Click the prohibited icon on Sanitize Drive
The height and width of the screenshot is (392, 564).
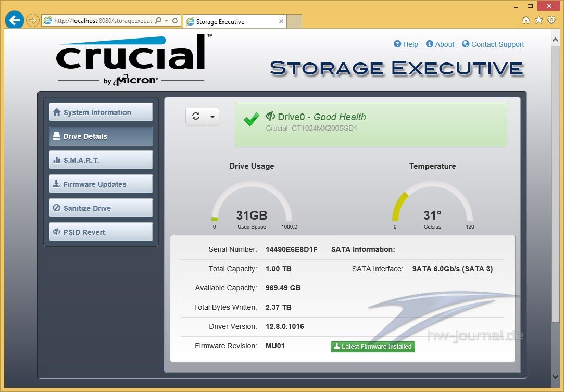click(x=56, y=208)
